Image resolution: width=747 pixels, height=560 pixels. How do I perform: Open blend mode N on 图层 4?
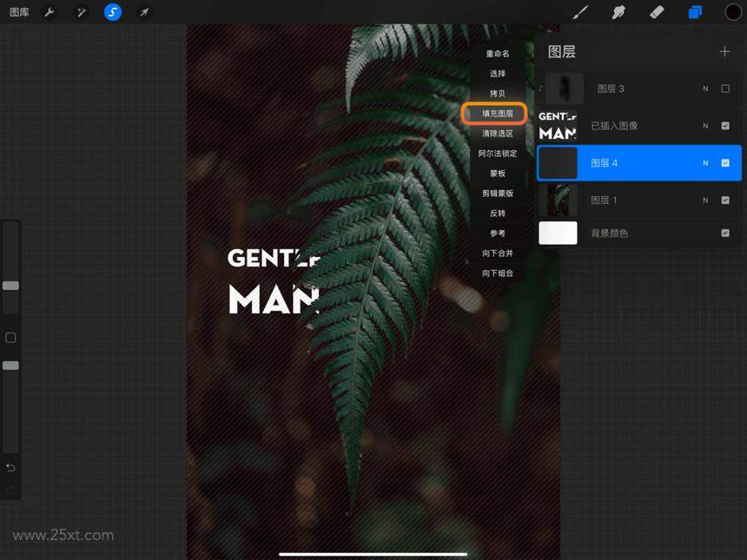705,163
